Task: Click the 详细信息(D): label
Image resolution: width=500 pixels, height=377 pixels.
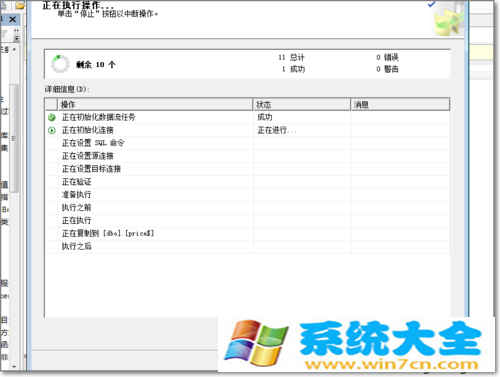Action: tap(67, 89)
